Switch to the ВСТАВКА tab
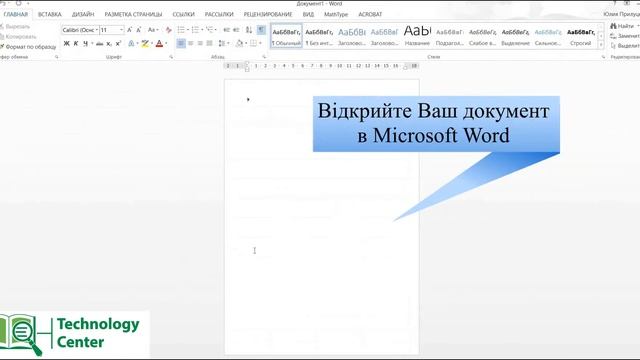 coord(49,14)
